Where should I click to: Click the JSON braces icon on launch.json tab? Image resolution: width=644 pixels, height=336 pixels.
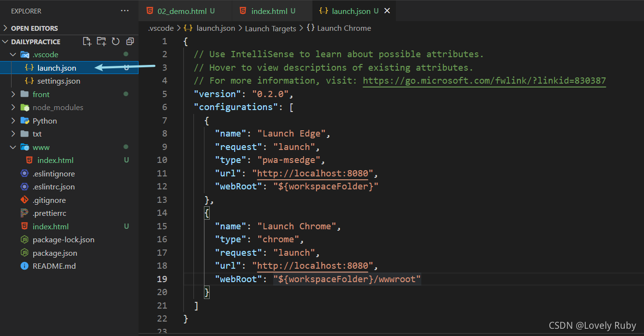tap(324, 11)
